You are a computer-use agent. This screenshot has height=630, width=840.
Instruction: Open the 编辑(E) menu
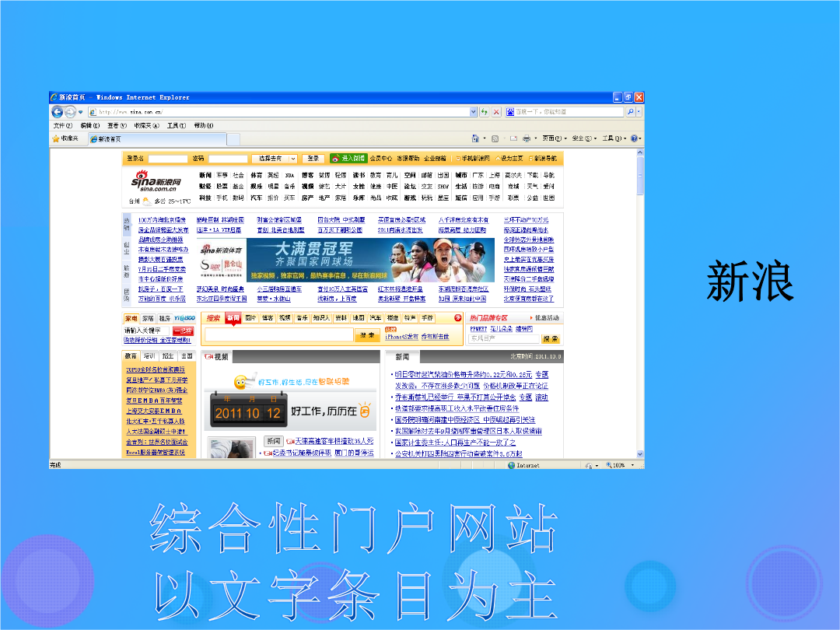89,126
